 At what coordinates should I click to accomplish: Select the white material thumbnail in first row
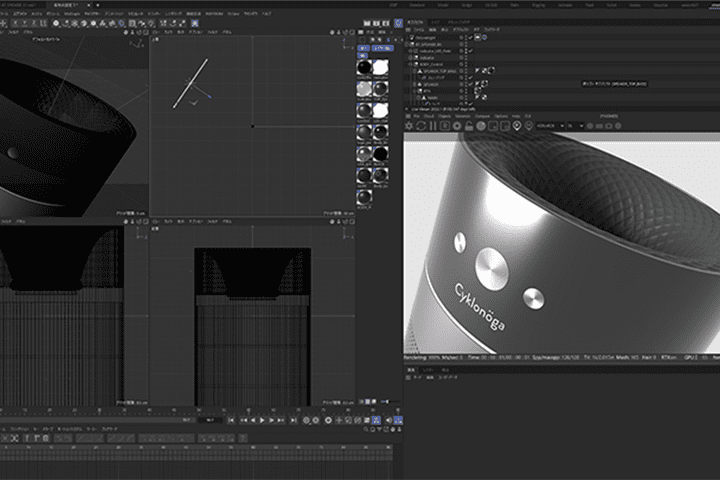381,68
